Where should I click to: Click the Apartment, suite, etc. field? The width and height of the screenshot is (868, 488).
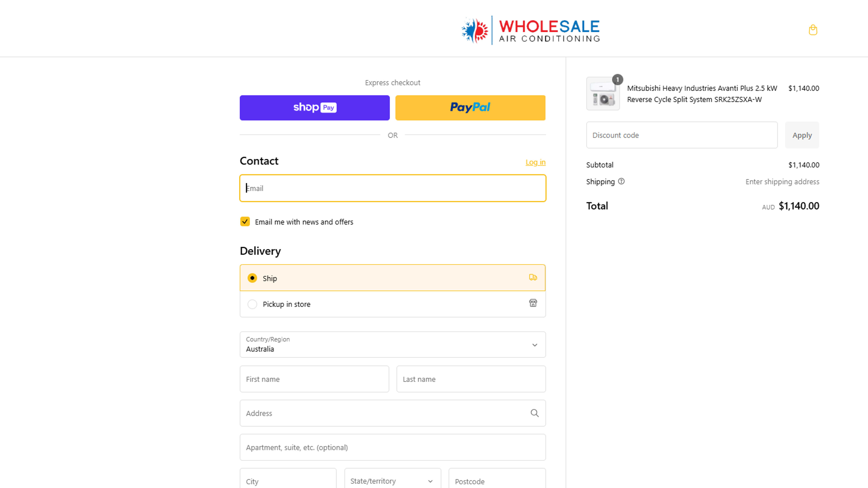(x=393, y=447)
